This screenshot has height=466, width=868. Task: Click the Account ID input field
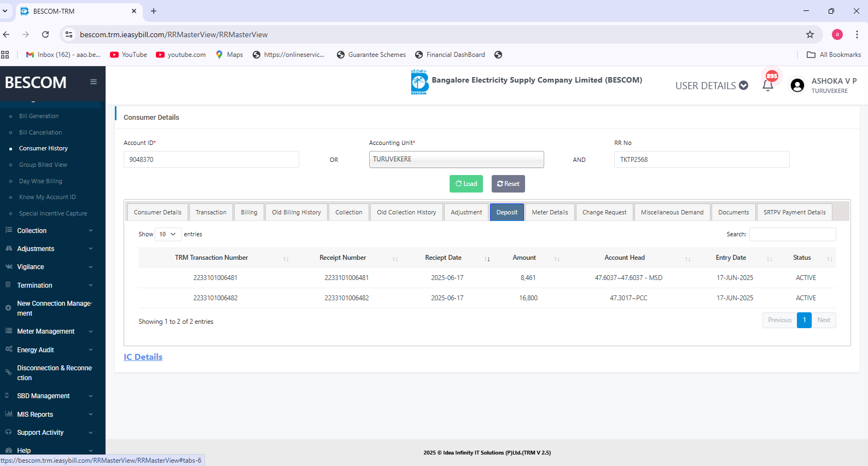click(211, 160)
